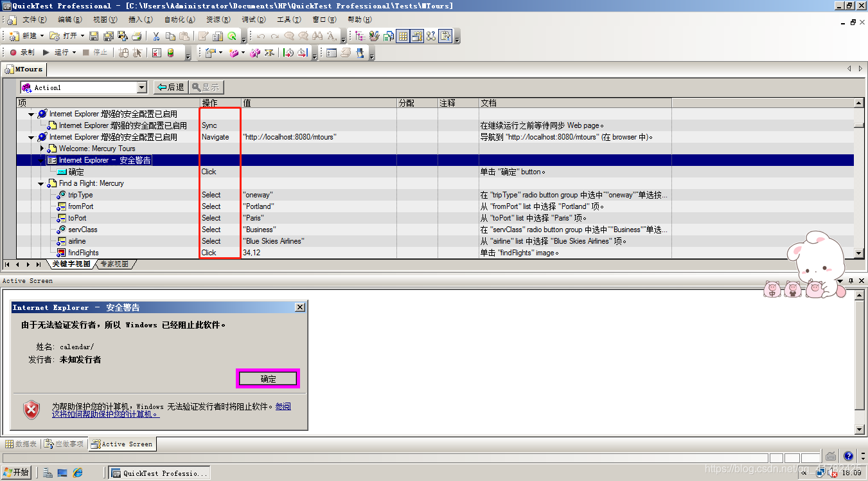Click the 后退 back button

pos(170,87)
